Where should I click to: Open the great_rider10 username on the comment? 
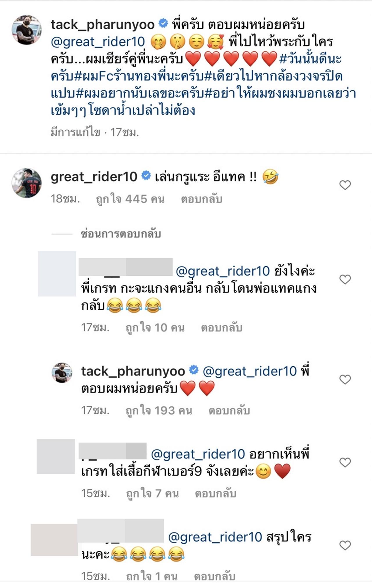94,177
